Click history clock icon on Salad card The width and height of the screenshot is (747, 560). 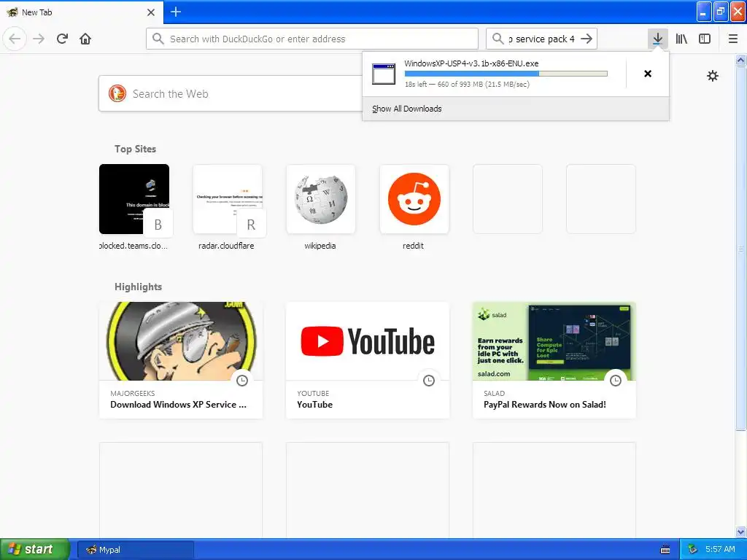[616, 381]
